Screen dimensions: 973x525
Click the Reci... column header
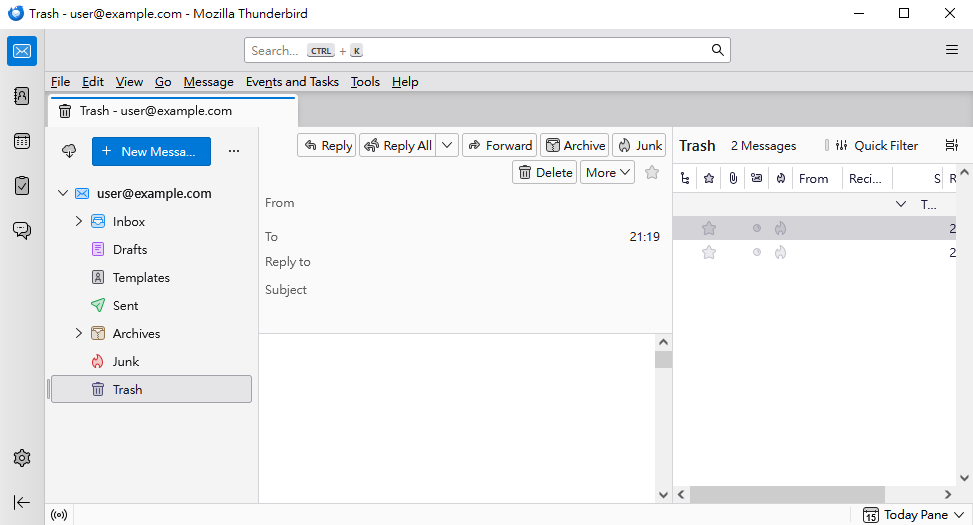[867, 179]
